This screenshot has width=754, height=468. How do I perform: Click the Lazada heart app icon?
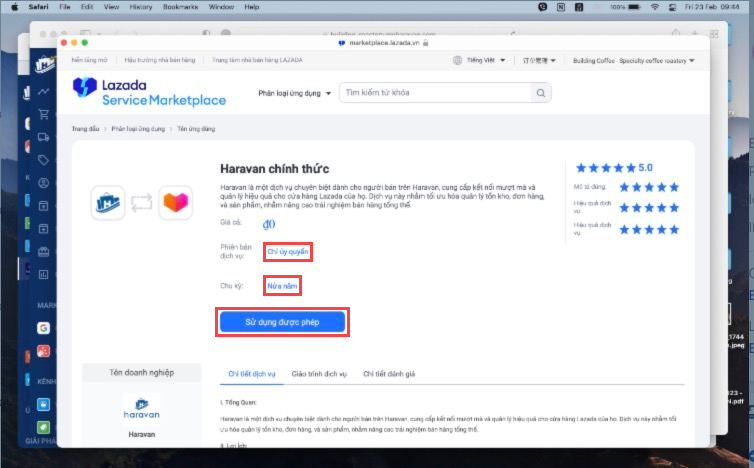pos(176,202)
